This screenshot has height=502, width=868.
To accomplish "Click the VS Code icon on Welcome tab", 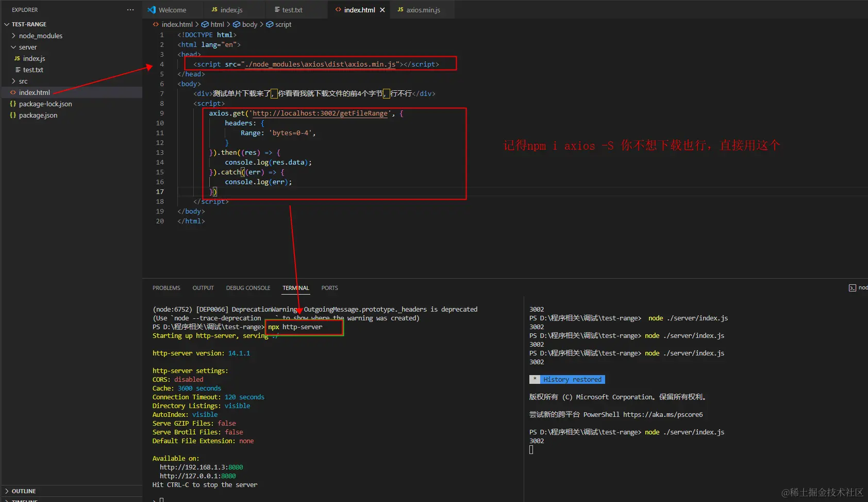I will coord(152,10).
